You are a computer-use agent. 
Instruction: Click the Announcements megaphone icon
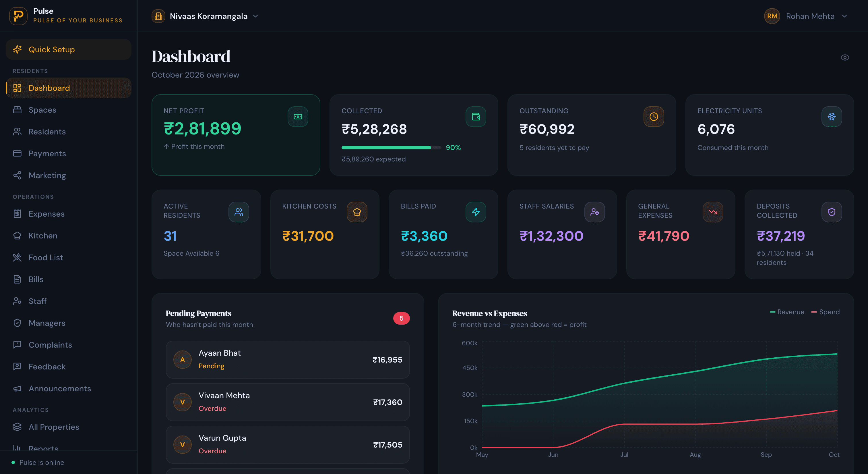point(17,388)
